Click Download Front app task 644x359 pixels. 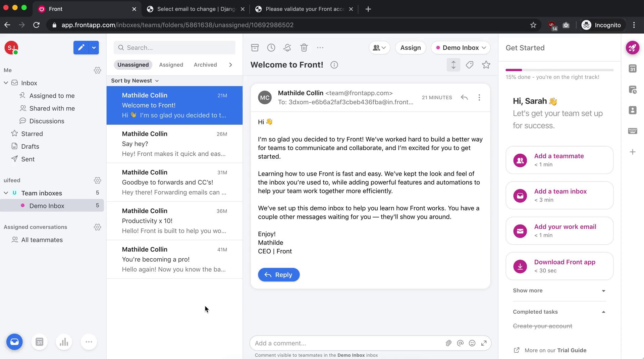click(x=559, y=266)
